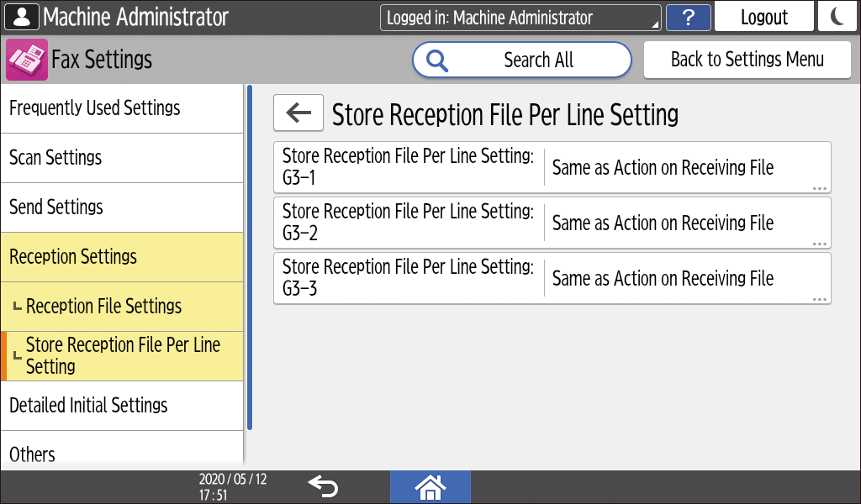
Task: Open Scan Settings in sidebar
Action: (122, 158)
